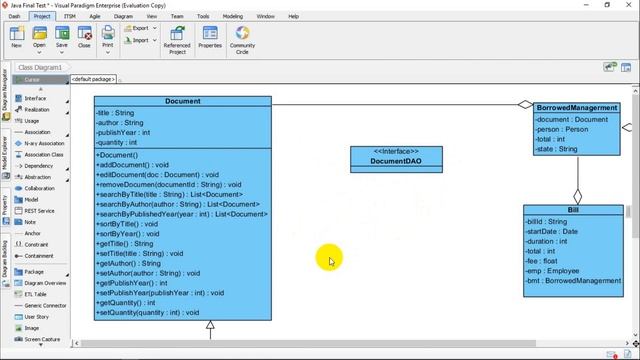Open the Diagram tab
Screen dimensions: 640x360
pos(123,16)
